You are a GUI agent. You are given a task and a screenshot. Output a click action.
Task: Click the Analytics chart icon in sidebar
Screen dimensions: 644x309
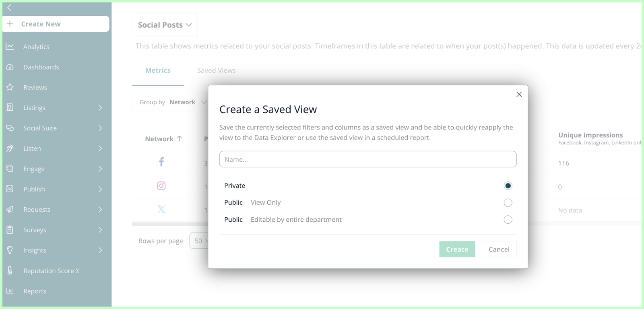tap(10, 47)
